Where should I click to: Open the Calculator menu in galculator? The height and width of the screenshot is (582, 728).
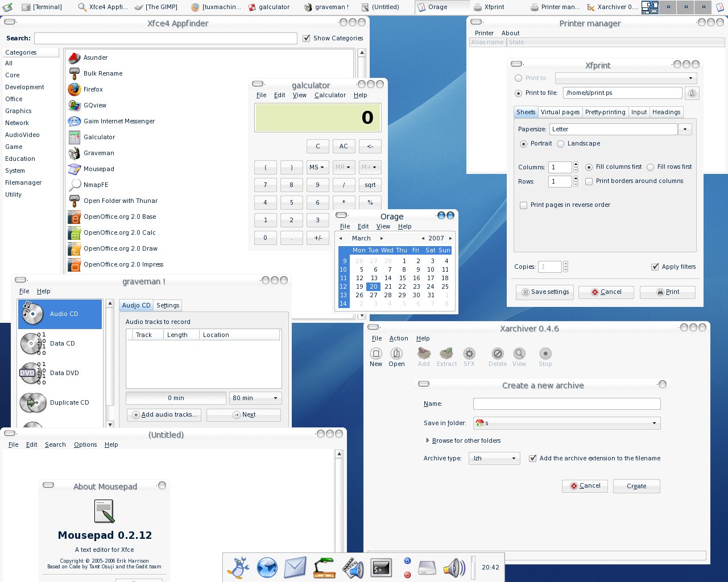330,95
